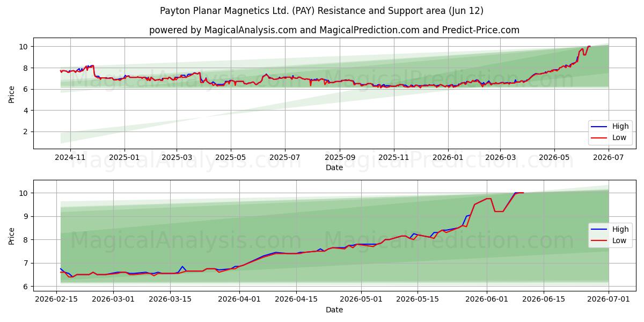Click the 2025-07 x-axis label
This screenshot has width=644, height=322.
tap(284, 158)
